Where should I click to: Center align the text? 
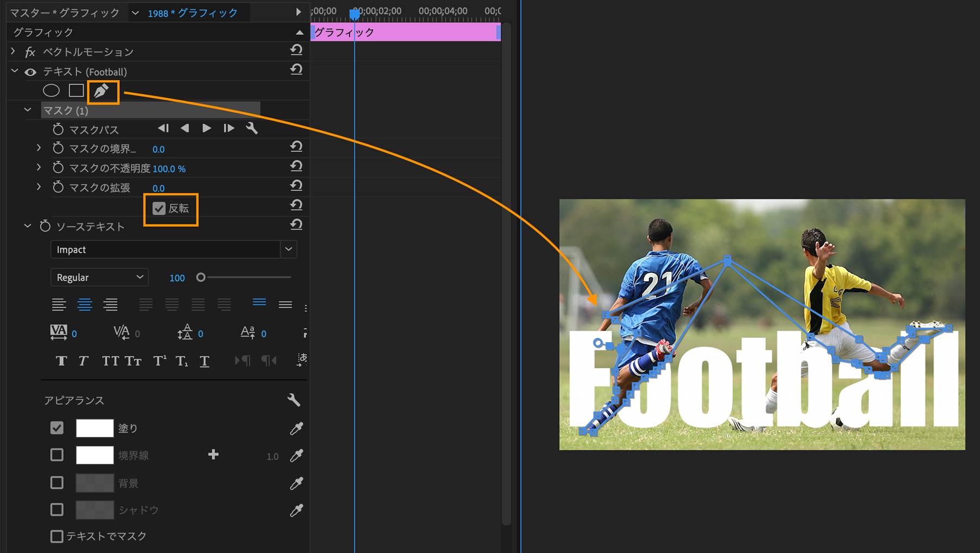point(84,305)
